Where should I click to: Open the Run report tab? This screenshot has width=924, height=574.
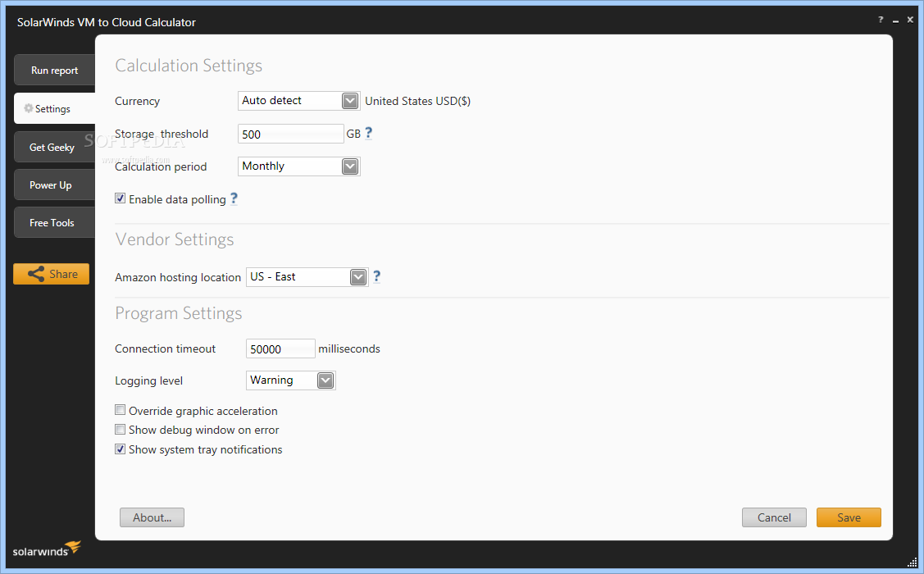pyautogui.click(x=54, y=71)
